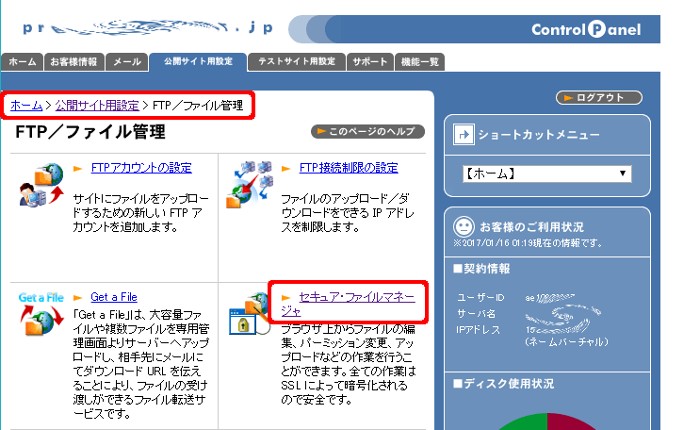Open the サポート tab

[370, 62]
